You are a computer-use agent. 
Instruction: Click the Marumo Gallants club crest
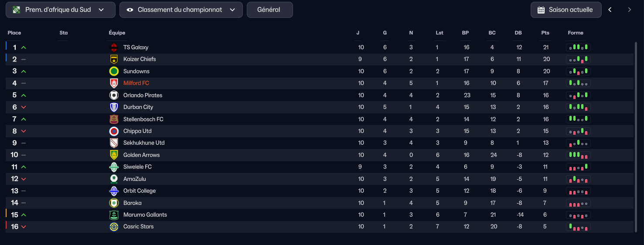click(114, 214)
